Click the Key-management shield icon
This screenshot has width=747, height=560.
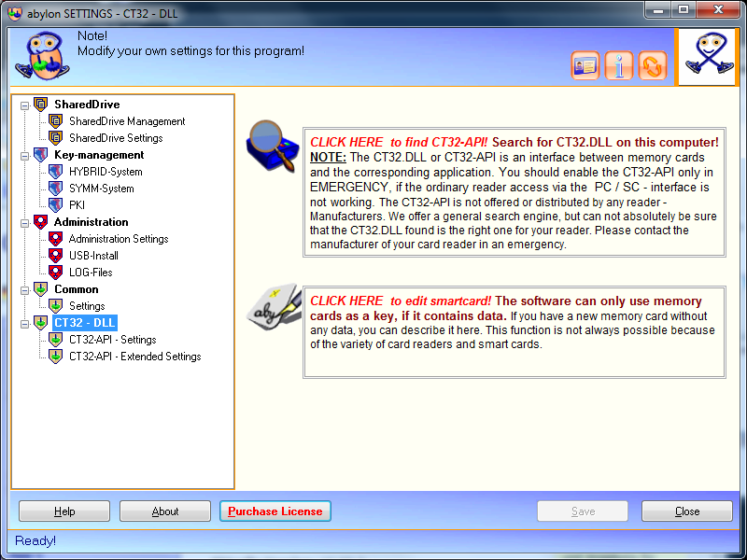(40, 155)
